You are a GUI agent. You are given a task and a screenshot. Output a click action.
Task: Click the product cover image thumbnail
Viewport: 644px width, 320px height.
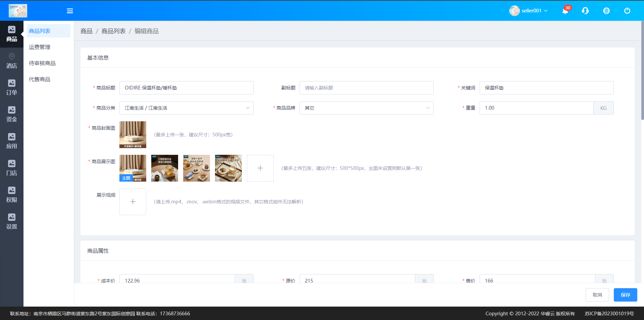133,135
